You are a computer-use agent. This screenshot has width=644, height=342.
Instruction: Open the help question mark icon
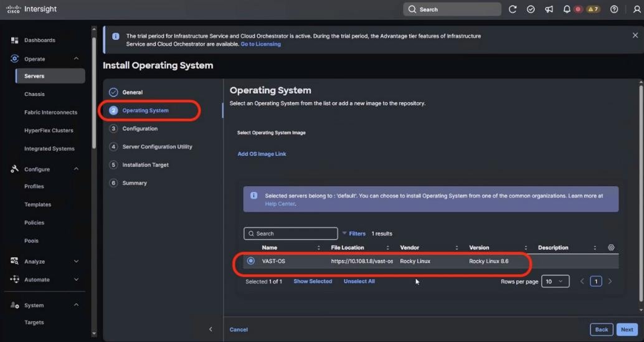click(x=614, y=9)
